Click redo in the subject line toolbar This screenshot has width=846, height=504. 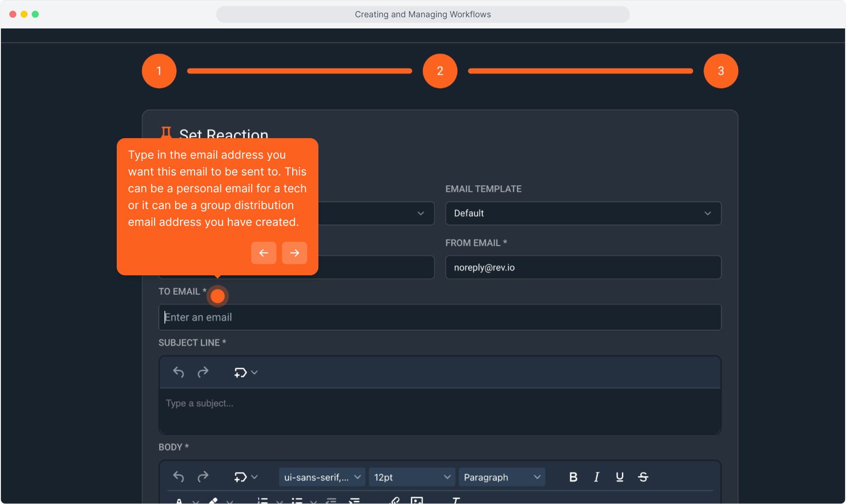point(203,372)
